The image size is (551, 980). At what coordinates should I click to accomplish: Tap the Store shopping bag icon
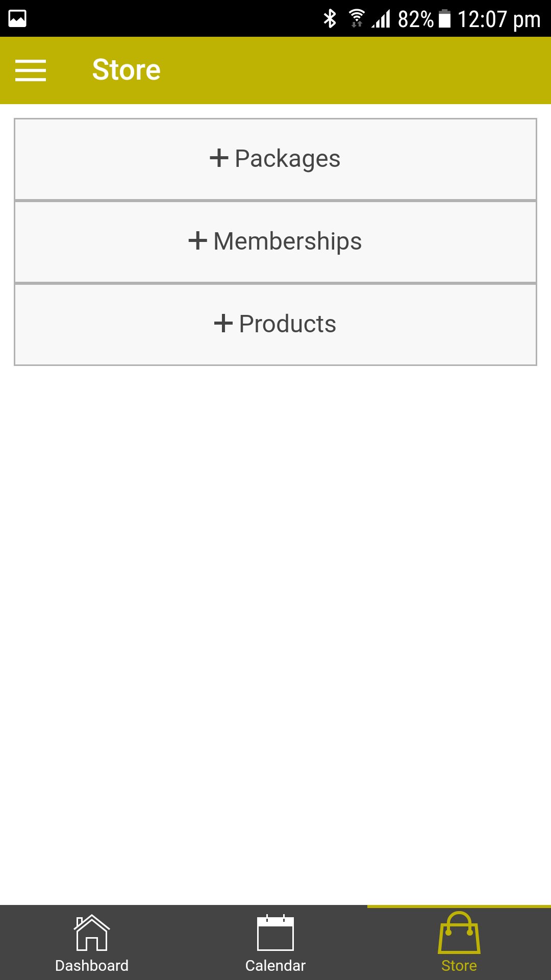(x=459, y=933)
